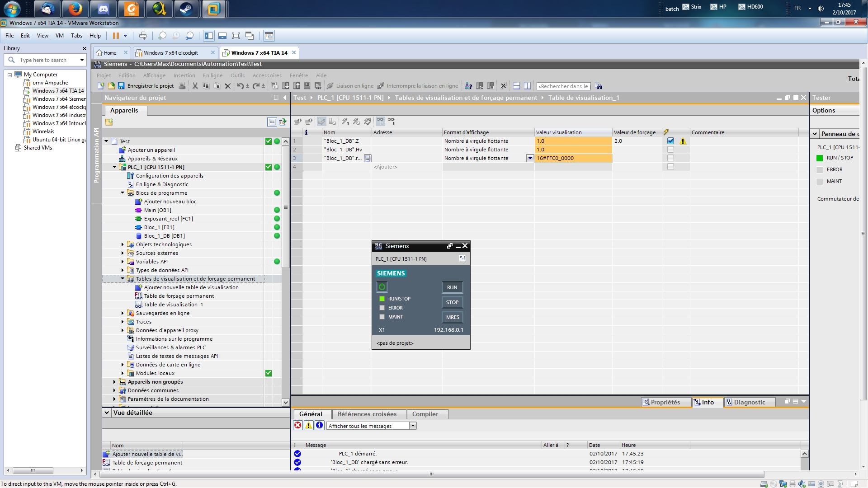Expand 'Appareils non groupés' tree node

pos(114,381)
